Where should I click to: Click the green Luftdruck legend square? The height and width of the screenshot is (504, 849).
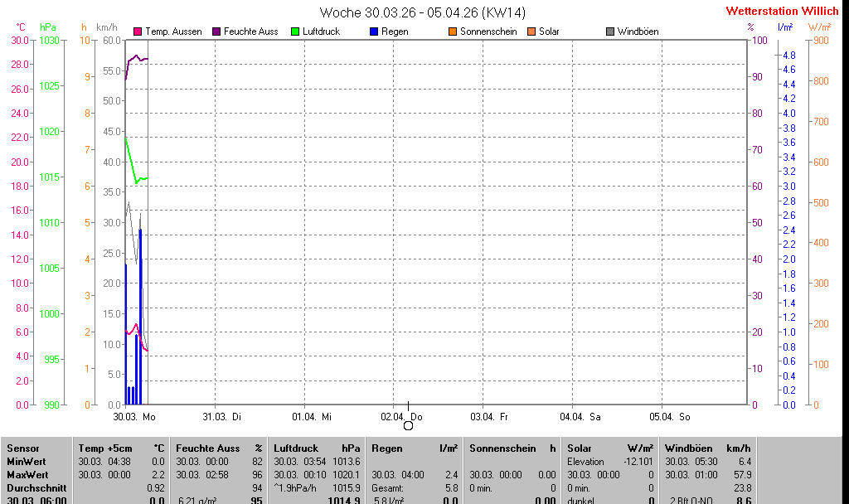[x=295, y=31]
